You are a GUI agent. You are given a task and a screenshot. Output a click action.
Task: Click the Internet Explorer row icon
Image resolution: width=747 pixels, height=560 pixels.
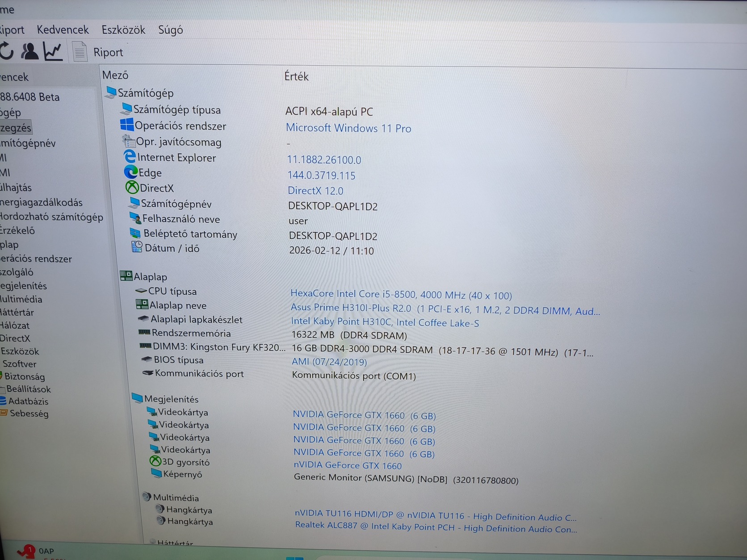[x=130, y=156]
